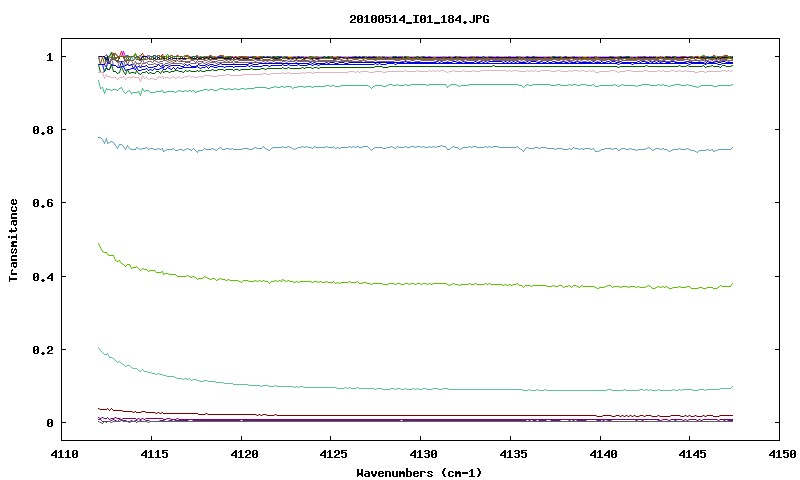The width and height of the screenshot is (800, 480).
Task: Click the plot title 20100514_I01_184.JPG
Action: tap(419, 19)
